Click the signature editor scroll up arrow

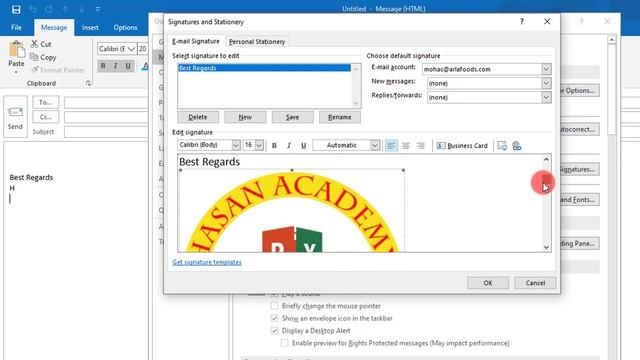(x=546, y=160)
